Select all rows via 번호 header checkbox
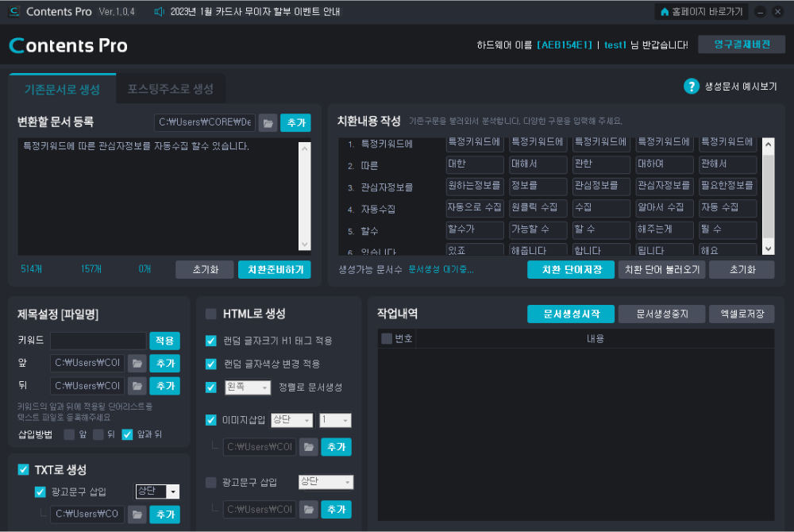This screenshot has height=532, width=794. pyautogui.click(x=387, y=338)
